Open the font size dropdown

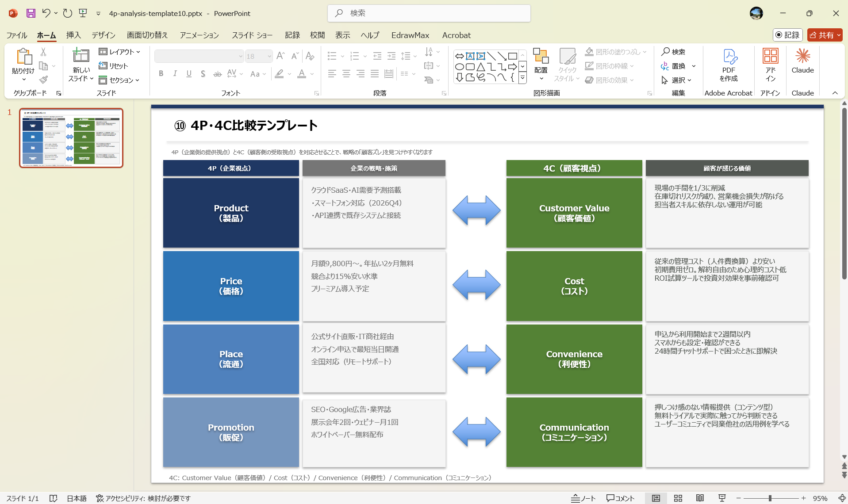(269, 56)
